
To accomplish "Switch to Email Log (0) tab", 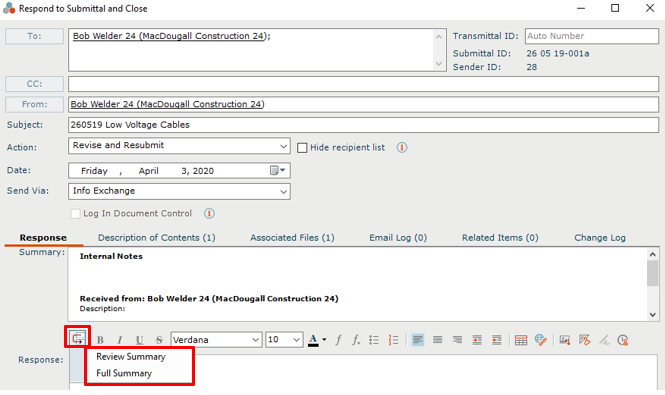I will 398,238.
